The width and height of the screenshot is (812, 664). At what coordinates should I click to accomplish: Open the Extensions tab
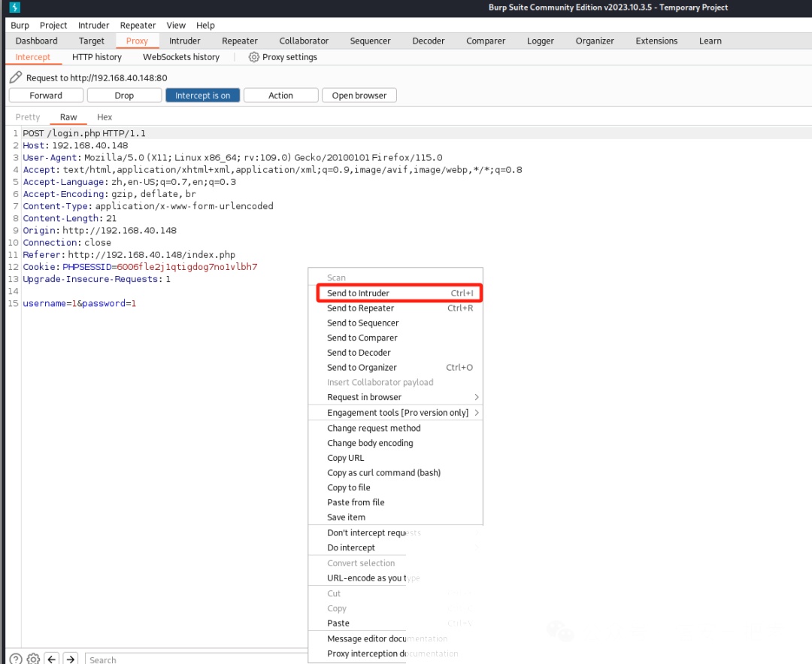coord(656,41)
